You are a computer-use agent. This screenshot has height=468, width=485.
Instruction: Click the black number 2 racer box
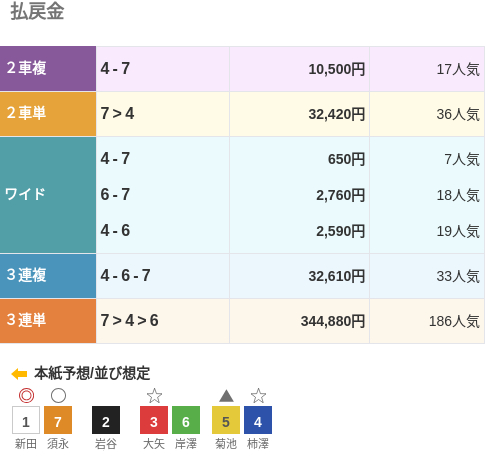point(106,420)
